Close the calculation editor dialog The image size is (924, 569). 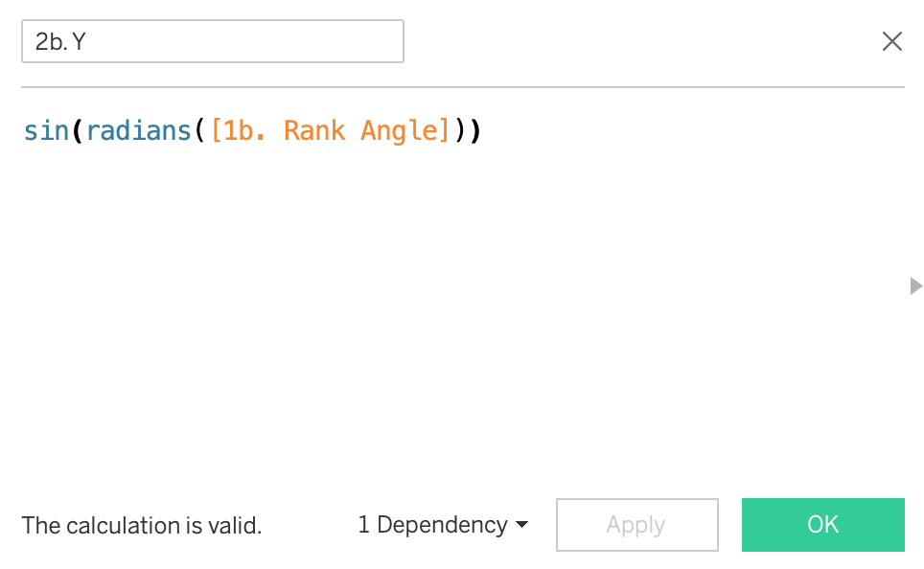coord(891,41)
